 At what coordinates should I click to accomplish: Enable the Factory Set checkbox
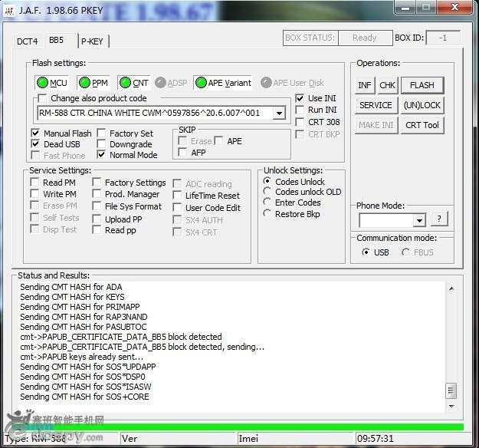tap(101, 133)
